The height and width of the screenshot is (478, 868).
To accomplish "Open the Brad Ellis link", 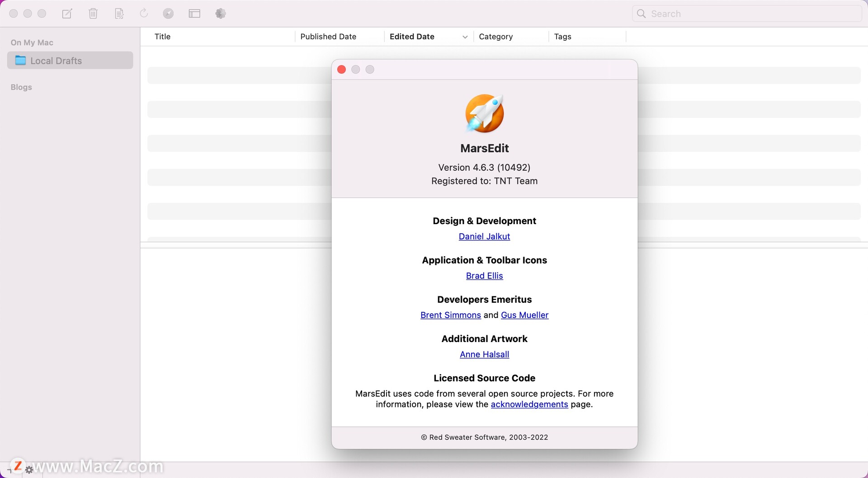I will tap(484, 276).
